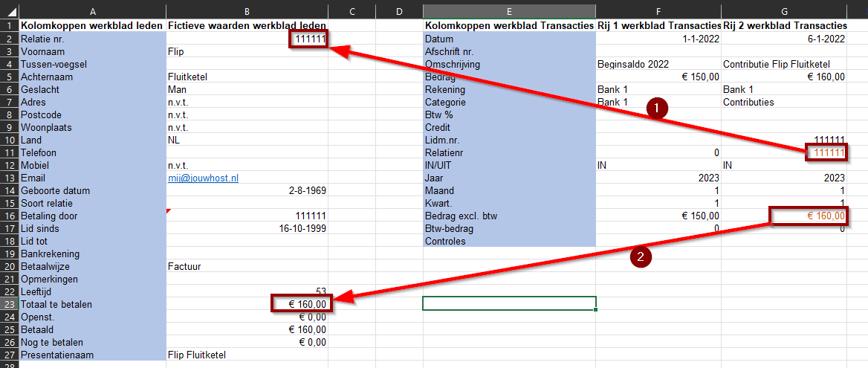Select the 'Kwart.' label cell
This screenshot has height=368, width=868.
509,203
